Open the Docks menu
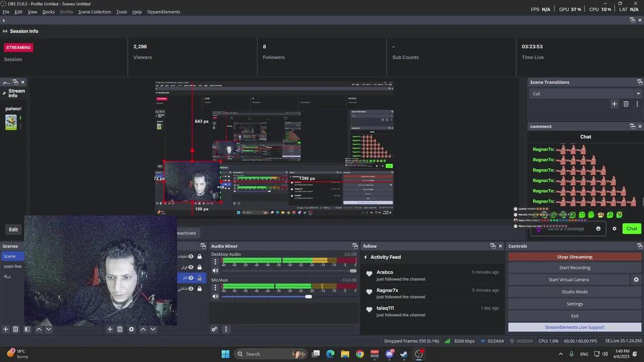644x362 pixels. [x=49, y=12]
